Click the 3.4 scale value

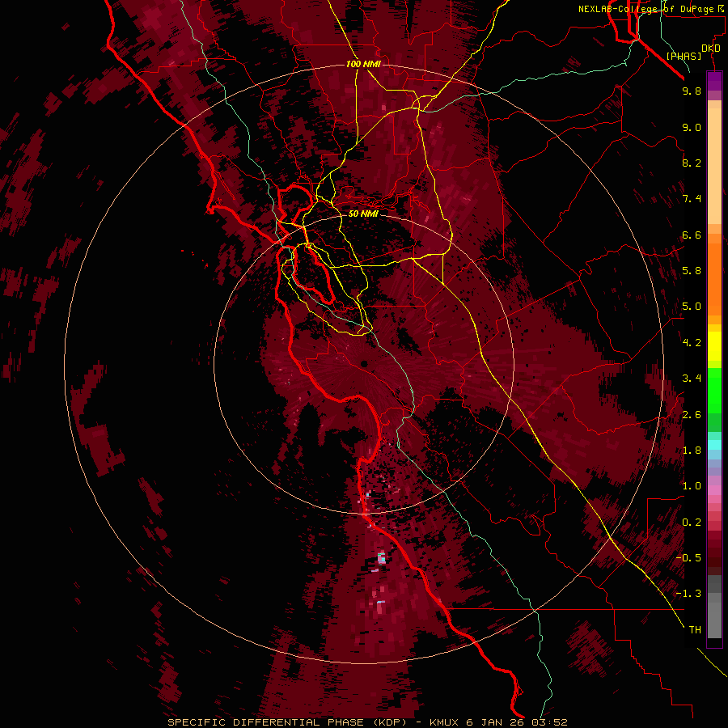692,379
